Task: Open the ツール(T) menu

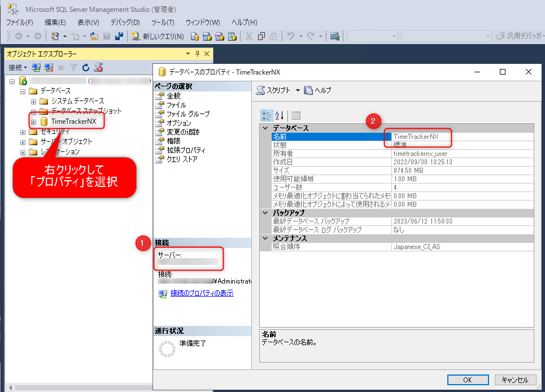Action: (x=162, y=23)
